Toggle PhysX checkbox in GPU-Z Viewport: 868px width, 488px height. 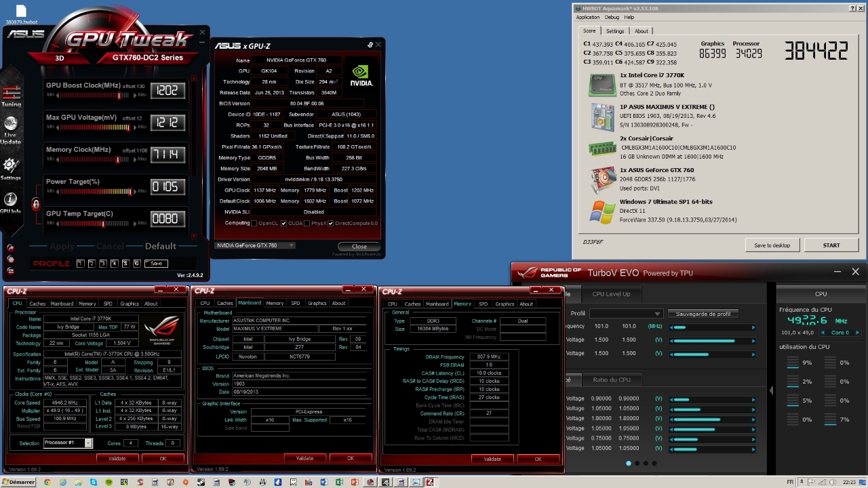(x=307, y=223)
